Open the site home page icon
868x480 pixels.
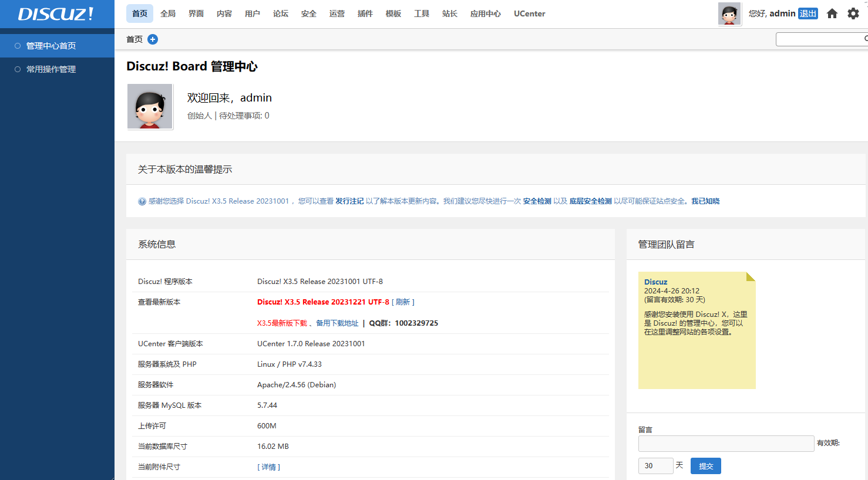click(x=832, y=13)
